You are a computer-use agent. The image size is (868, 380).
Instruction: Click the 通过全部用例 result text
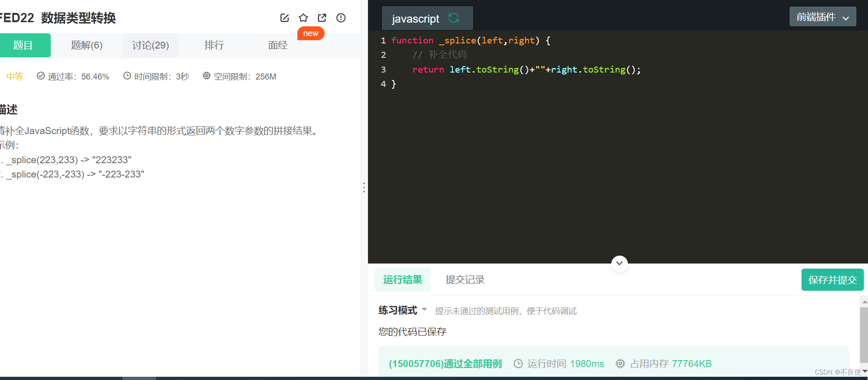[x=445, y=364]
